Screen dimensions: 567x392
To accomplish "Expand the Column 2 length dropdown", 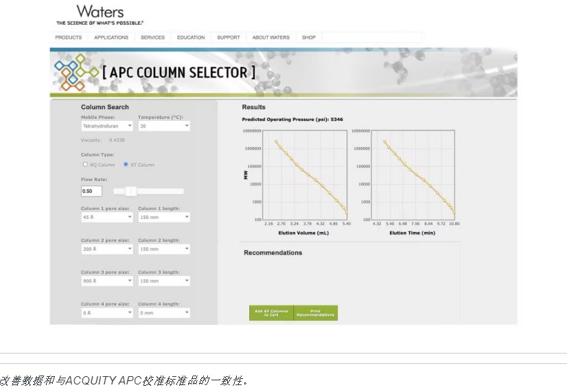I will click(163, 249).
